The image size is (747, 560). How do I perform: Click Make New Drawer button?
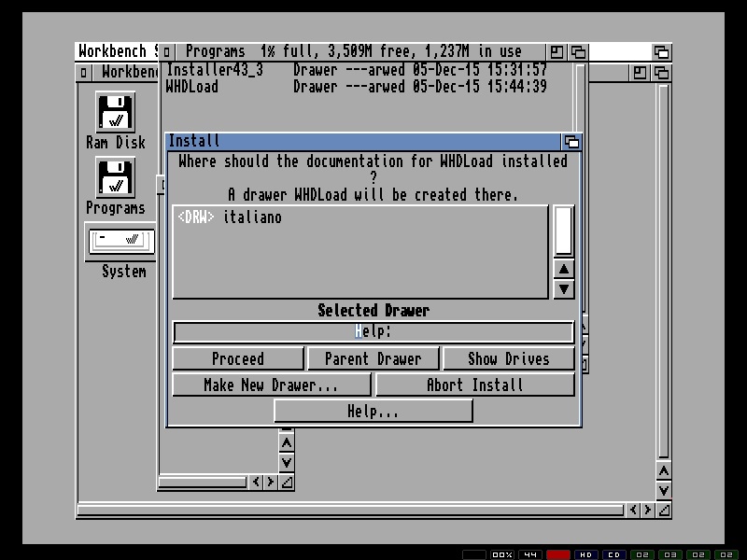271,385
